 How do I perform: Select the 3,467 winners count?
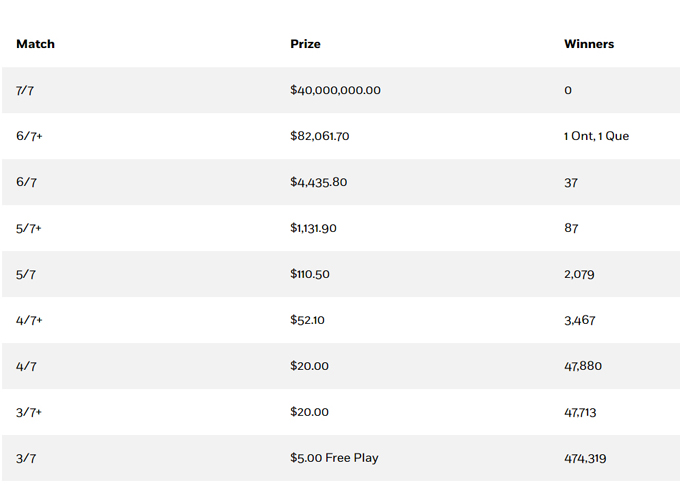click(580, 321)
